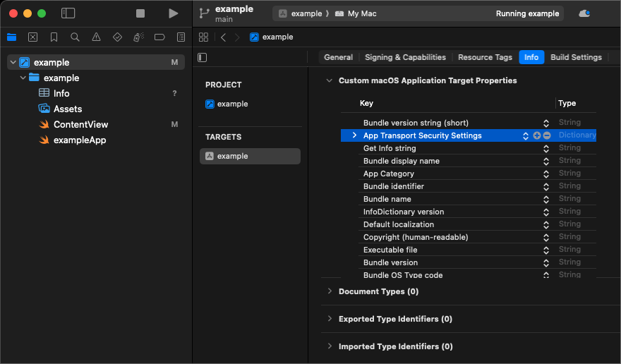Collapse Custom macOS Application Target Properties
The width and height of the screenshot is (621, 364).
pyautogui.click(x=330, y=80)
